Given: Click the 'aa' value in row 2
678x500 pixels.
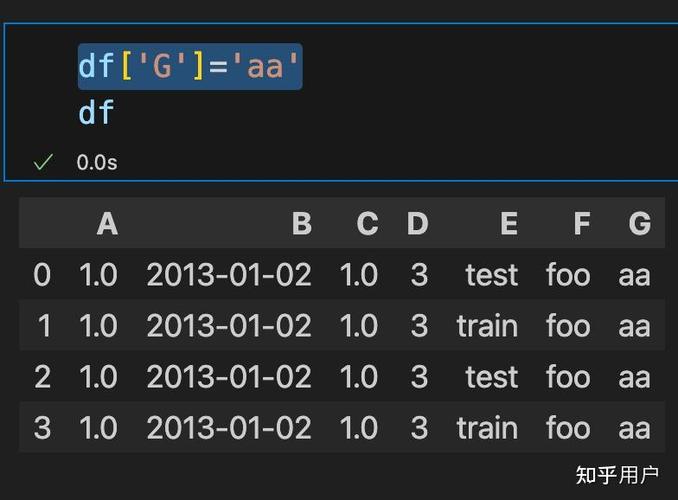Looking at the screenshot, I should pyautogui.click(x=634, y=377).
